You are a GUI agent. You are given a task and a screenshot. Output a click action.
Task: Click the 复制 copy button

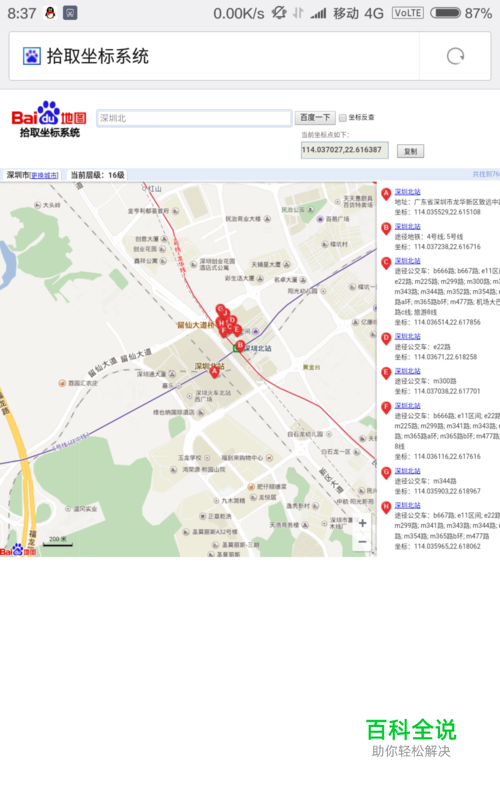[x=410, y=151]
